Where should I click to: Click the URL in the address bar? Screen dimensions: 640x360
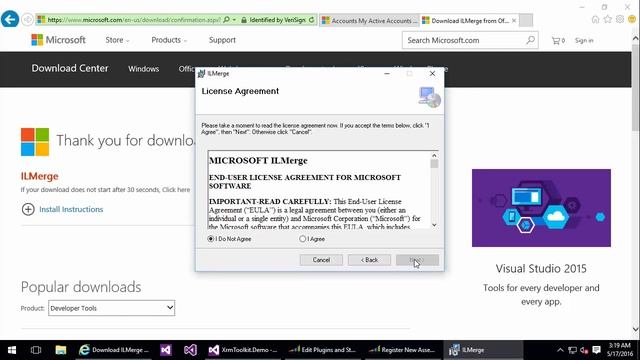134,20
